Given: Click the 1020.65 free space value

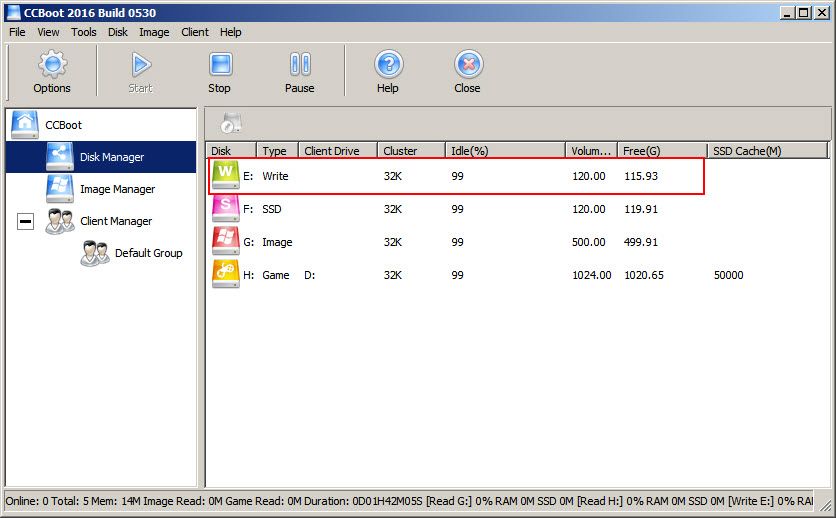Looking at the screenshot, I should click(644, 275).
